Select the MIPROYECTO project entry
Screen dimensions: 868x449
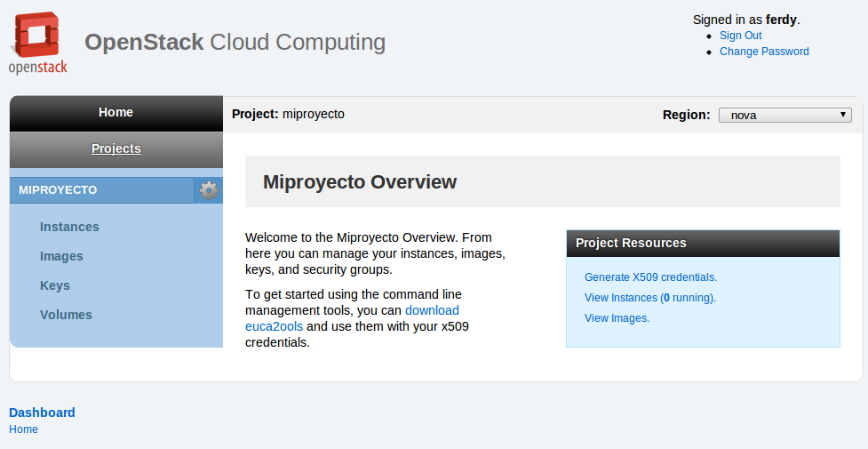click(102, 190)
